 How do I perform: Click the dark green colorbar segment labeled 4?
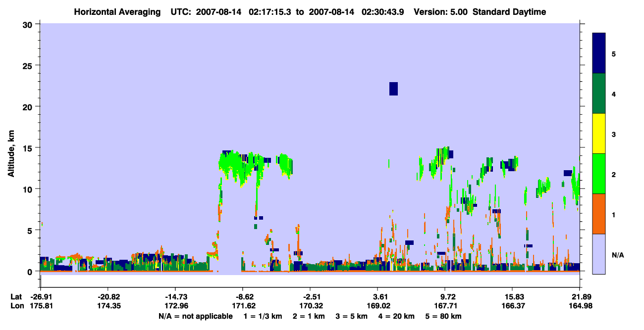[x=599, y=94]
